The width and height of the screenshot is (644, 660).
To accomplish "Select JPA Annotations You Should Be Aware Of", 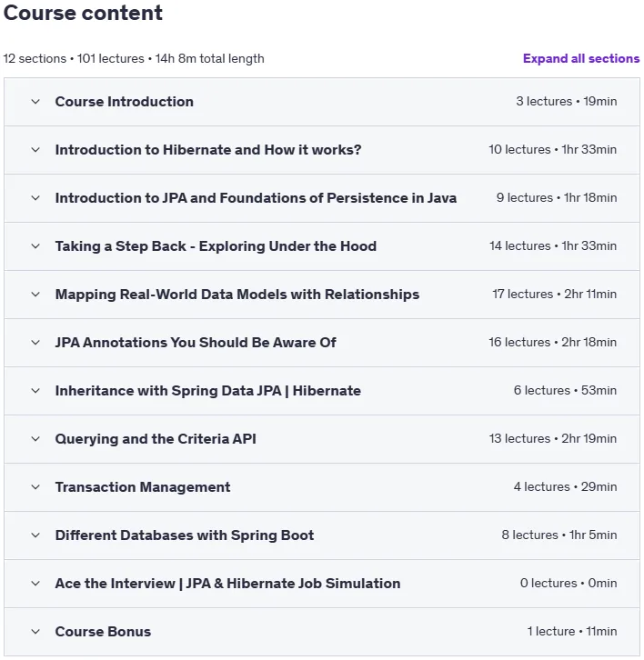I will (196, 343).
